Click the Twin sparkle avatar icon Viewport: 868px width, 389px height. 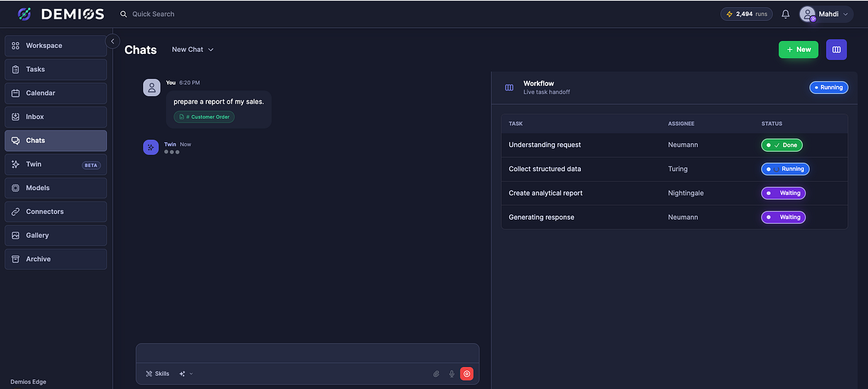(x=151, y=147)
